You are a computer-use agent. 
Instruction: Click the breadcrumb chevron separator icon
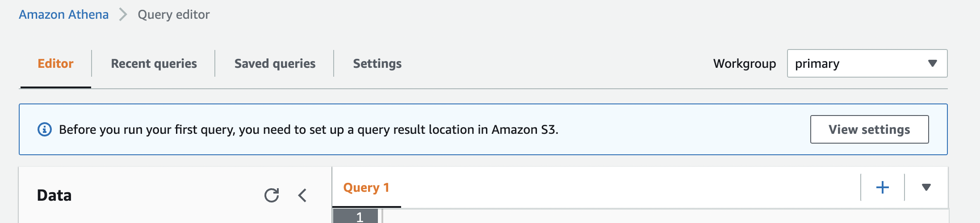tap(123, 15)
